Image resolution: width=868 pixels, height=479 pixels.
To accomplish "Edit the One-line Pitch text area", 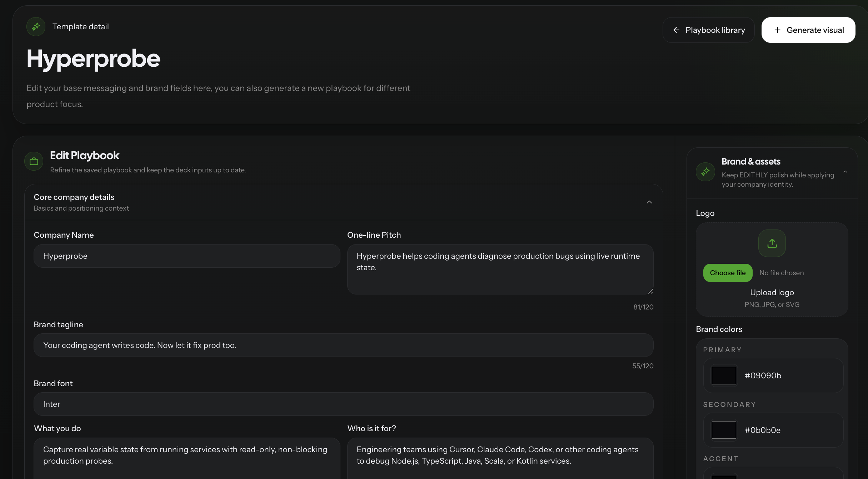I will click(500, 269).
